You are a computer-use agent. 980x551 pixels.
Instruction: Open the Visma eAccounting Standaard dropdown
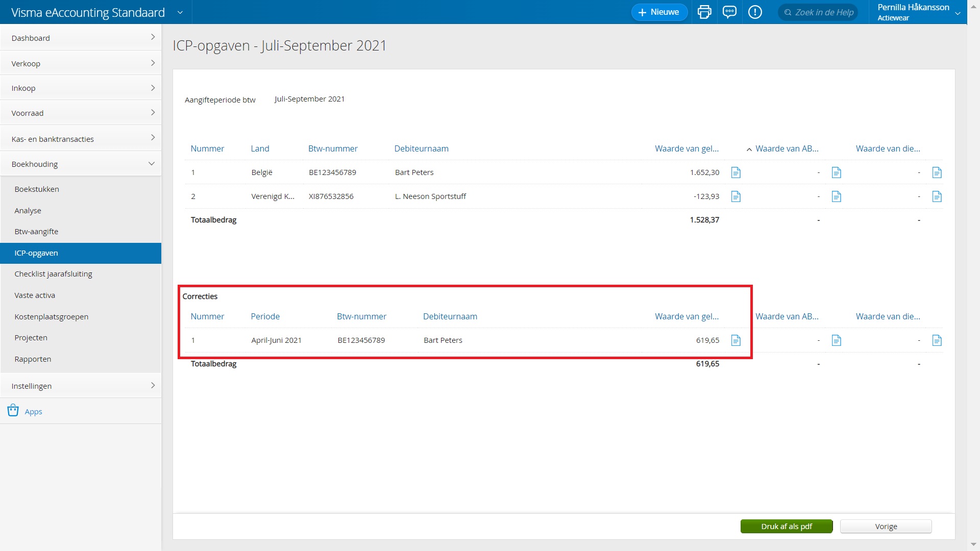180,12
